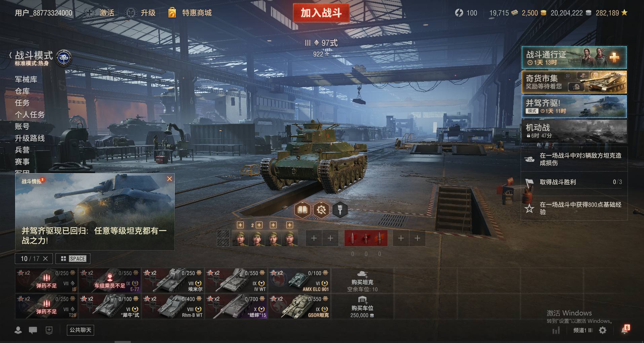Open the tank module research gear icon

pyautogui.click(x=321, y=210)
